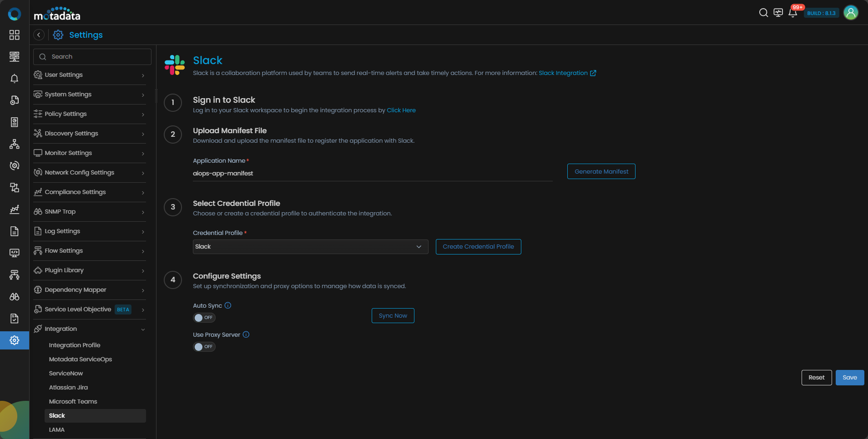Select Microsoft Teams integration
This screenshot has height=439, width=868.
click(73, 402)
